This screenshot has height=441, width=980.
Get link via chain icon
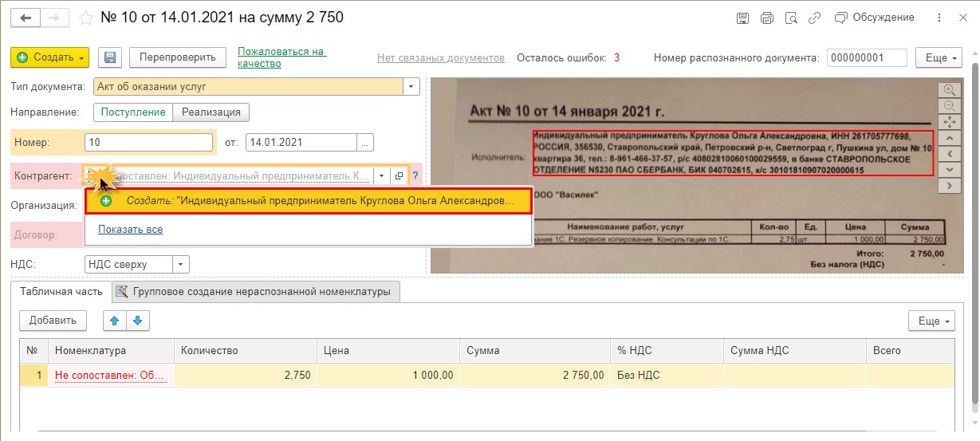click(814, 17)
